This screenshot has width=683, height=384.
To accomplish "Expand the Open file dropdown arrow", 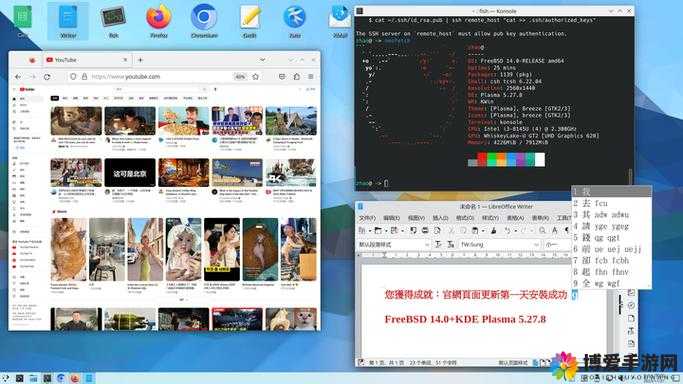I will tap(385, 230).
